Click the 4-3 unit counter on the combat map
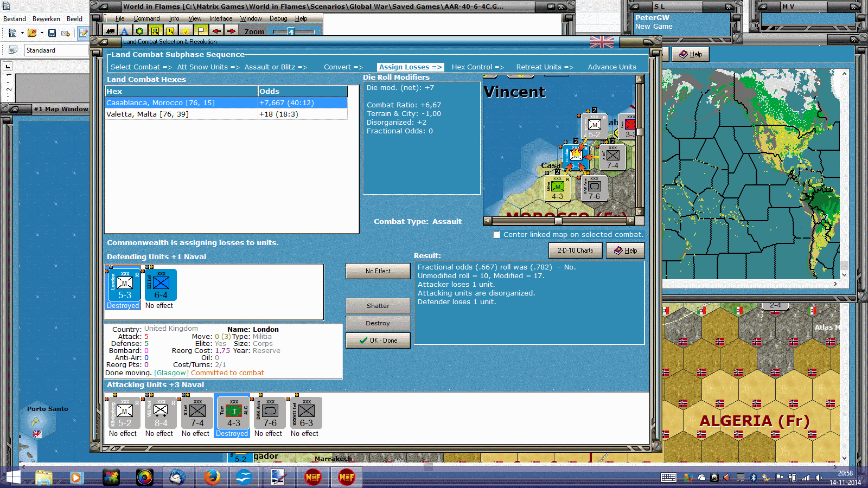 557,188
